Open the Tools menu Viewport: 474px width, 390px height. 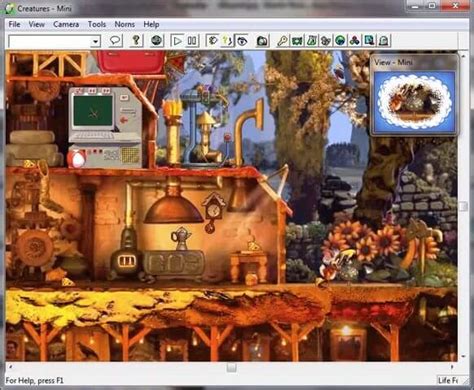coord(97,24)
